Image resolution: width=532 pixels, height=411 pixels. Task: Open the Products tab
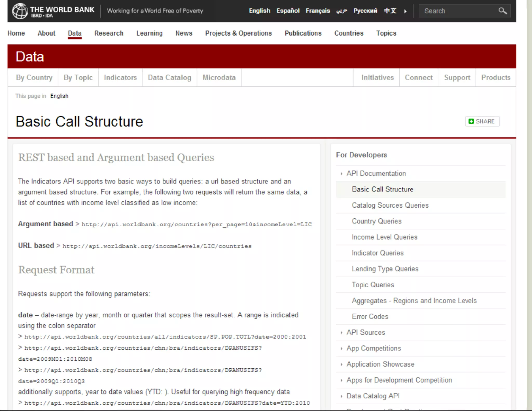click(496, 77)
